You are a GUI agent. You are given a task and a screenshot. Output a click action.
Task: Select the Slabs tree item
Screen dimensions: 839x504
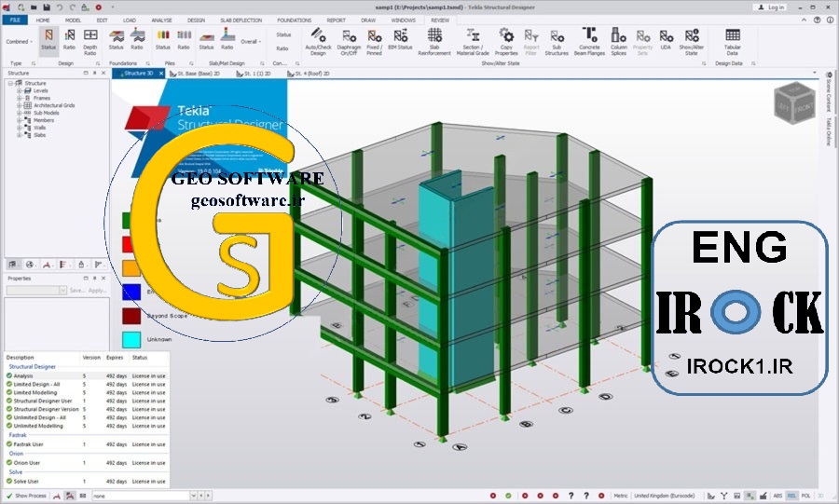[x=39, y=135]
